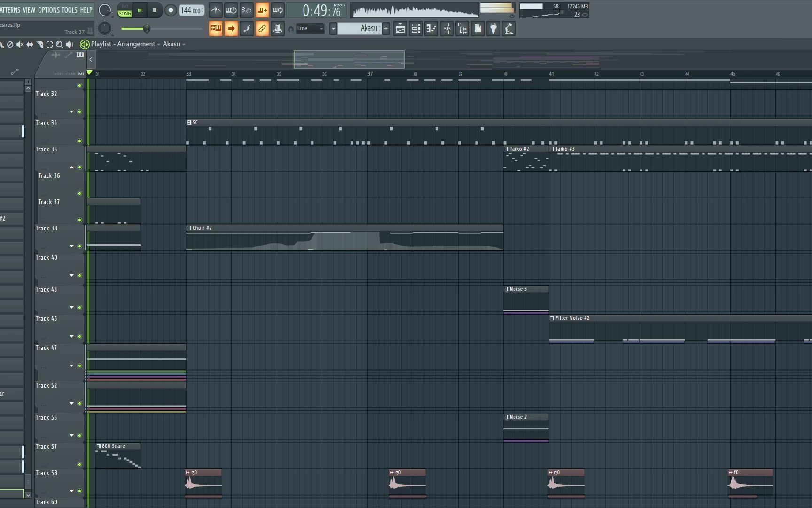Select the playlist Slice tool
The image size is (812, 508).
[40, 44]
